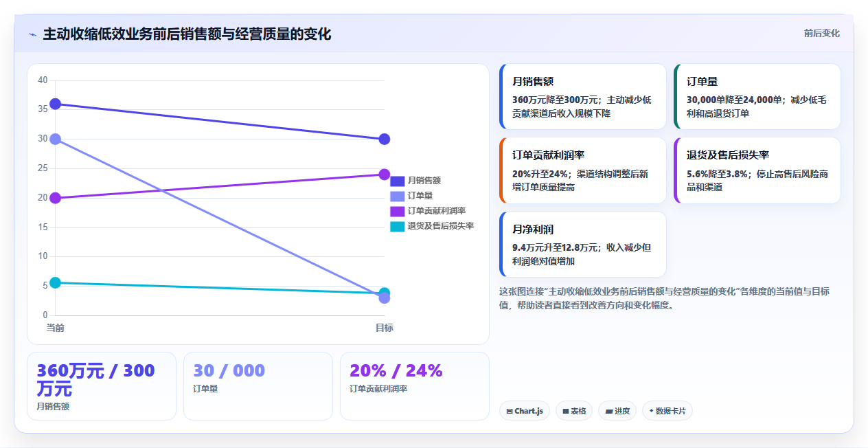The image size is (868, 448).
Task: Click the 进度 tag icon
Action: point(608,411)
